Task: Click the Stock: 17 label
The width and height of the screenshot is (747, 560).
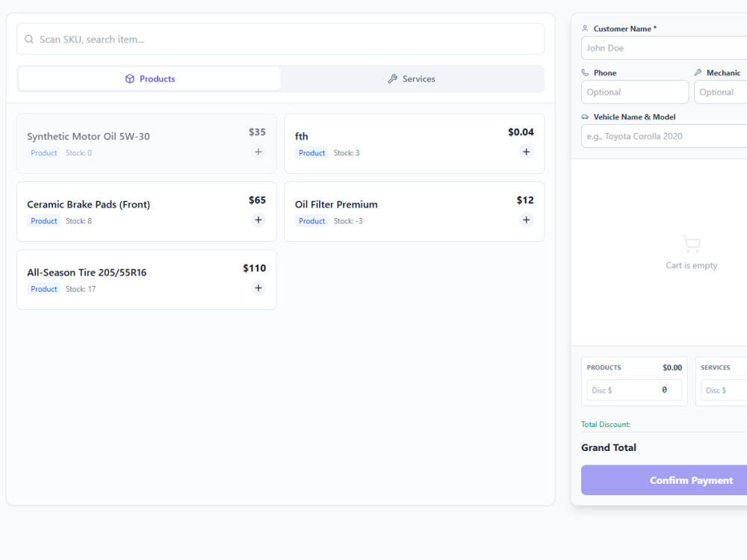Action: coord(81,289)
